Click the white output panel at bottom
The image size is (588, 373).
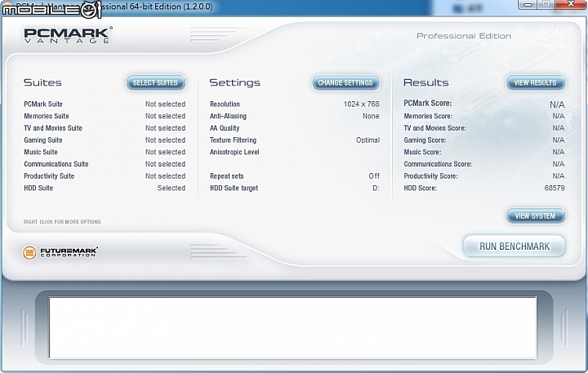tap(292, 327)
